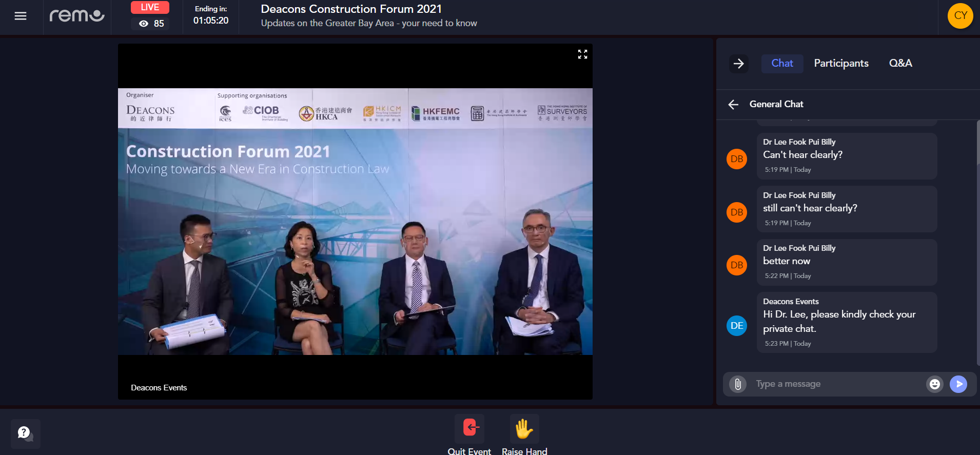Click the "better now" message
The width and height of the screenshot is (980, 455).
click(x=847, y=262)
